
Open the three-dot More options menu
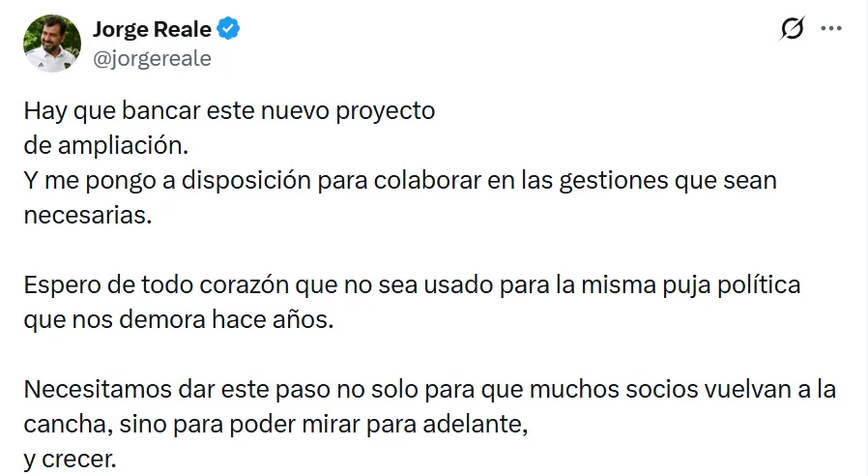pos(831,30)
